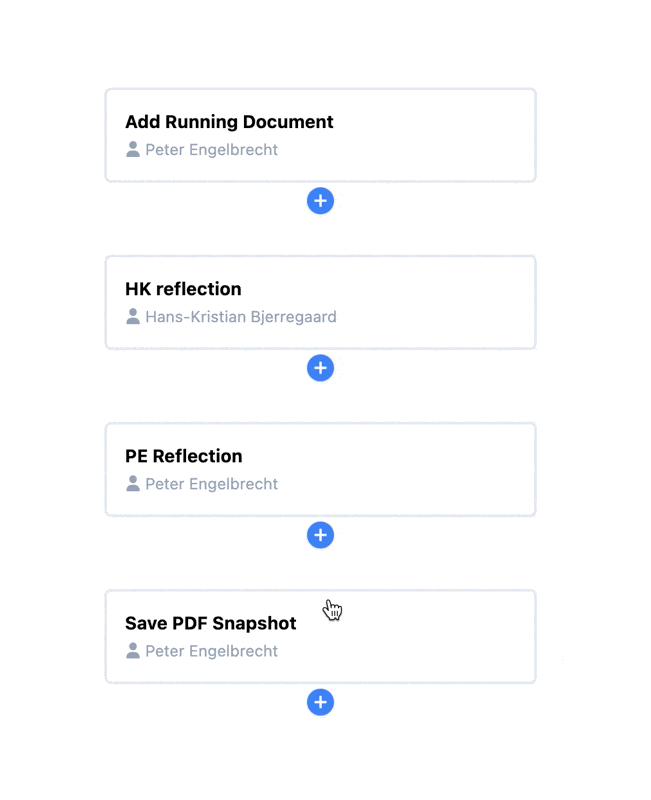Screen dimensions: 651x800
Task: Click person icon in PE Reflection card
Action: 133,484
